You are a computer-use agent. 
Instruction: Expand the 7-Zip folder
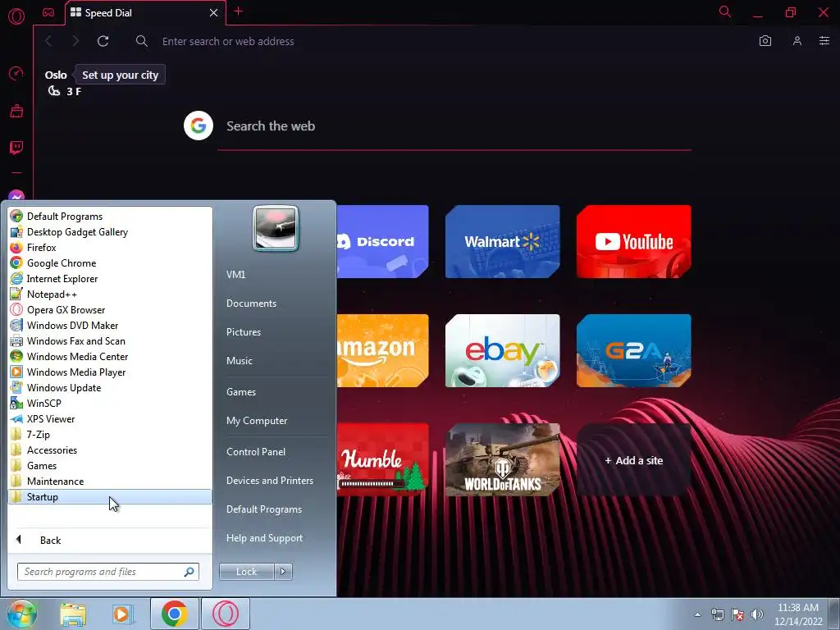point(110,435)
